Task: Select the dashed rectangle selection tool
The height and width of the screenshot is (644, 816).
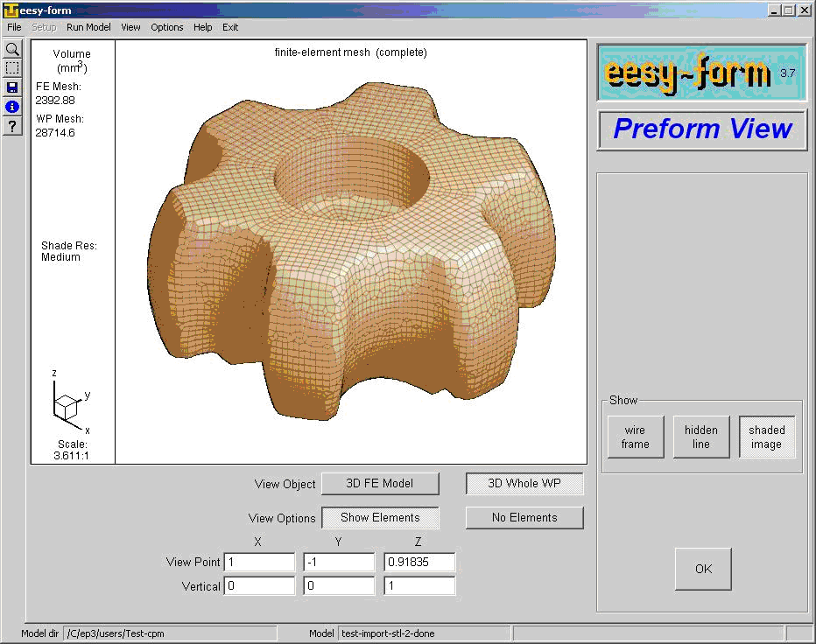Action: point(12,68)
